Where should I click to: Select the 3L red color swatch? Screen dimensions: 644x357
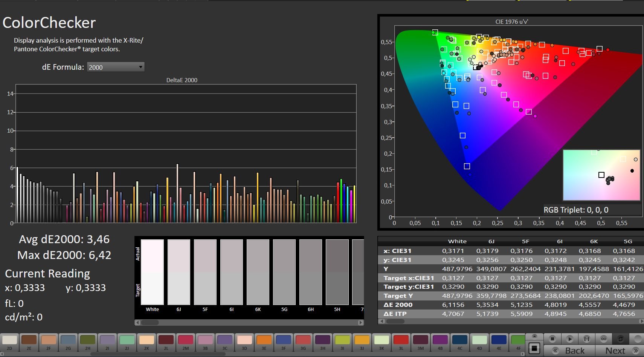[401, 340]
